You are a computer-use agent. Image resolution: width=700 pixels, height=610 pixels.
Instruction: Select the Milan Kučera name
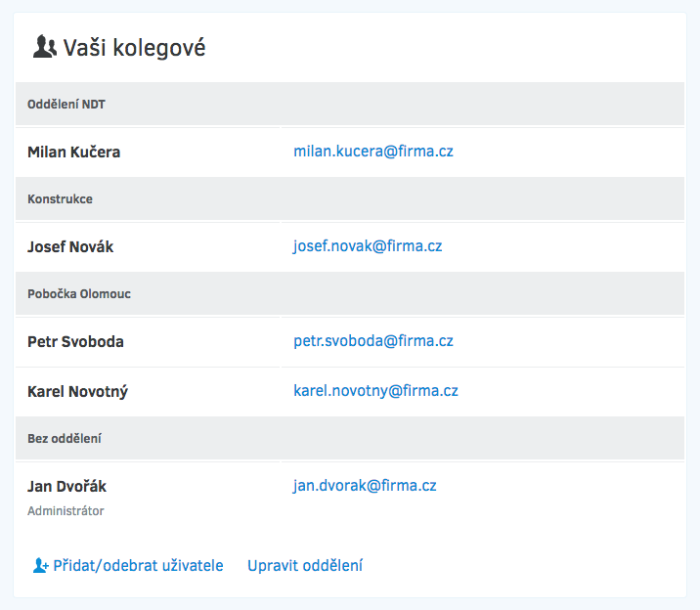(73, 152)
